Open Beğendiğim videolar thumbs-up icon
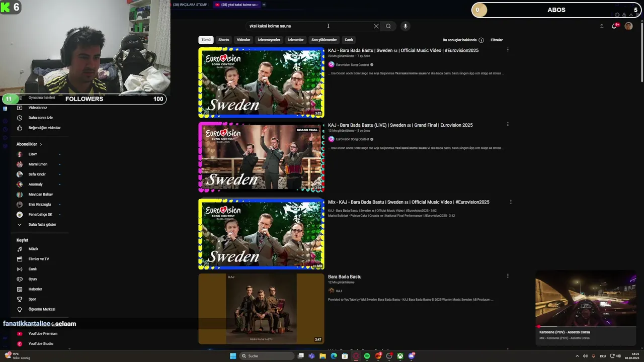This screenshot has height=362, width=644. click(x=20, y=128)
